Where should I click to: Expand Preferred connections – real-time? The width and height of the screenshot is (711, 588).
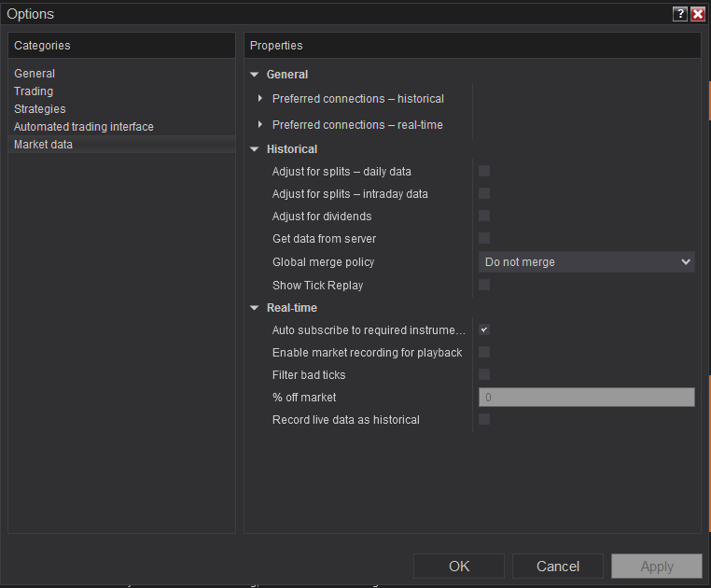pos(260,124)
